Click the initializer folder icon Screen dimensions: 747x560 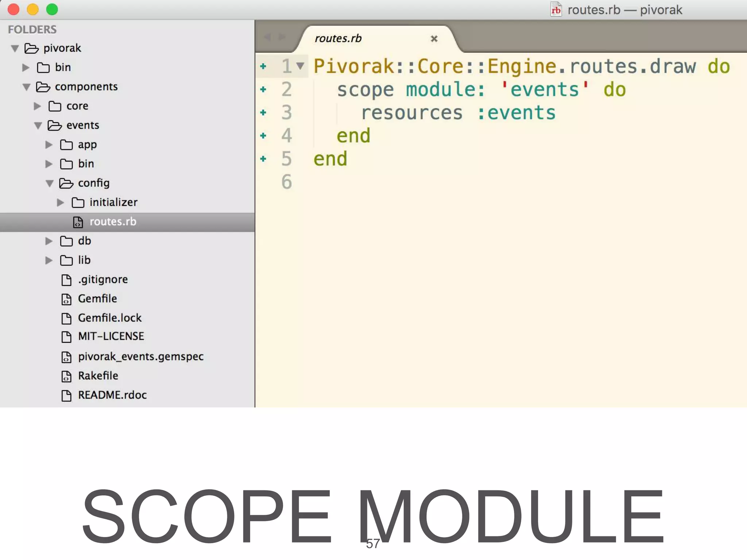pos(78,202)
